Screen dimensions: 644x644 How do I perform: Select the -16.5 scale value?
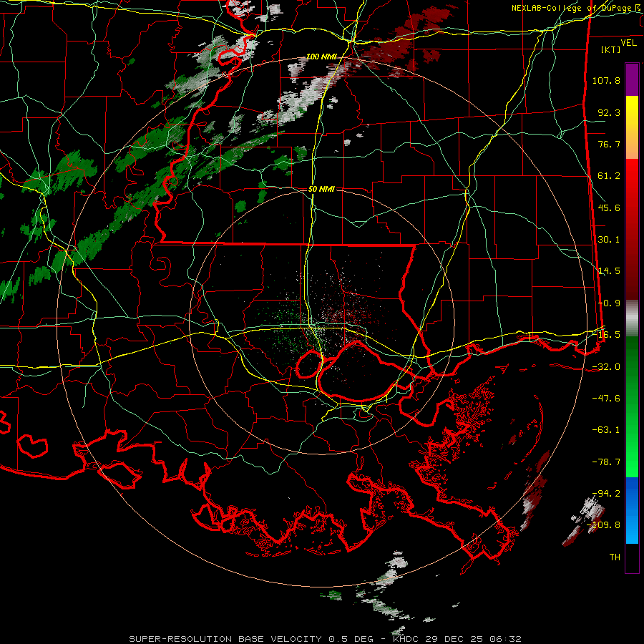(x=606, y=335)
